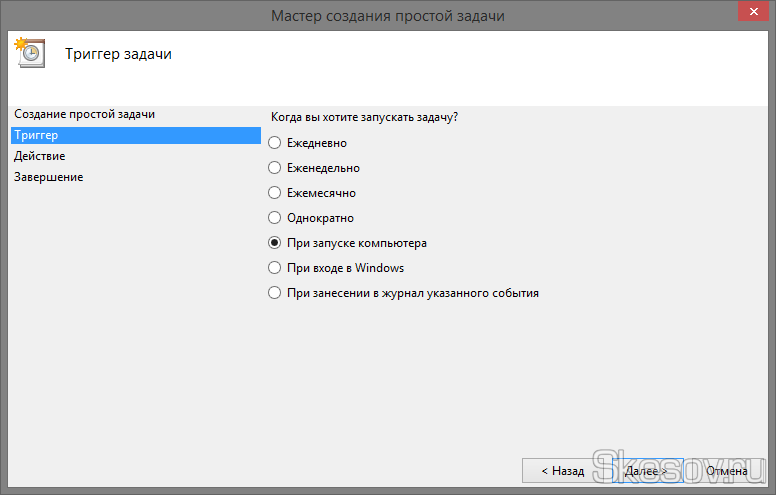Viewport: 776px width, 495px height.
Task: Click the Мастер создания простой задачи title bar
Action: pos(388,16)
